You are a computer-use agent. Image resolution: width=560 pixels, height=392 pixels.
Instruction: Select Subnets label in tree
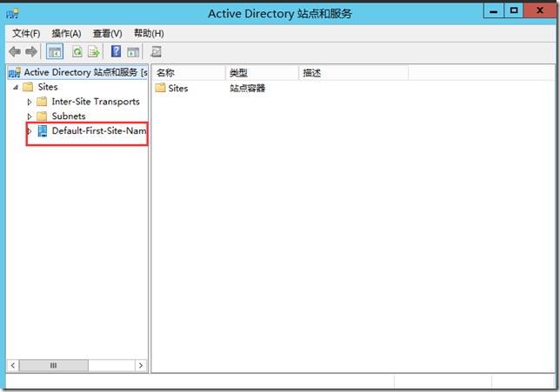(x=69, y=116)
